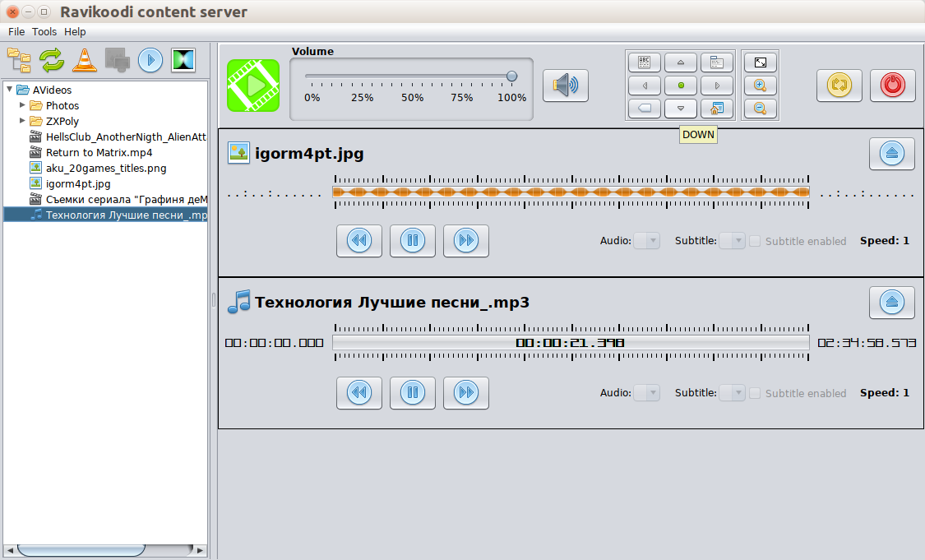
Task: Click the tree scrollbar right arrow
Action: point(200,550)
